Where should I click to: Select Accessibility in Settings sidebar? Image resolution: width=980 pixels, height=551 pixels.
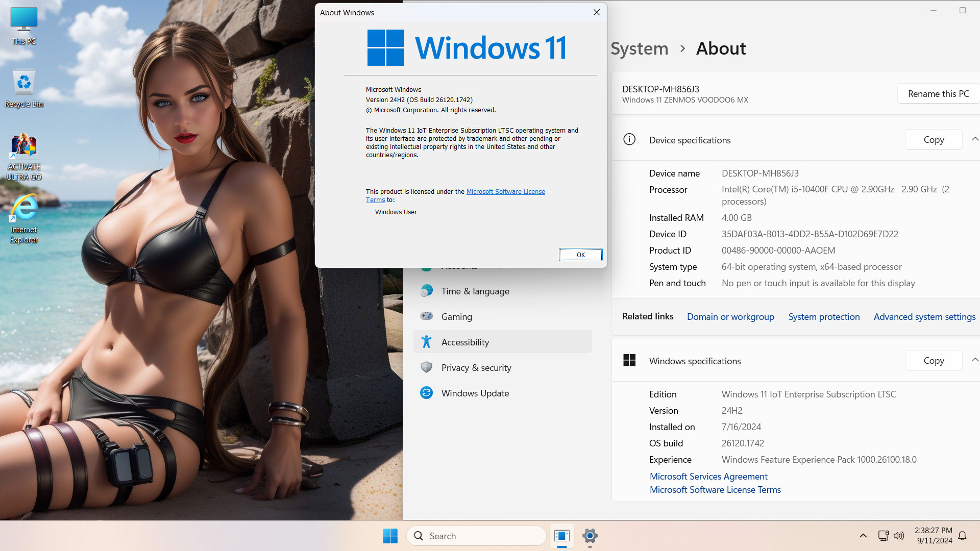pos(502,342)
